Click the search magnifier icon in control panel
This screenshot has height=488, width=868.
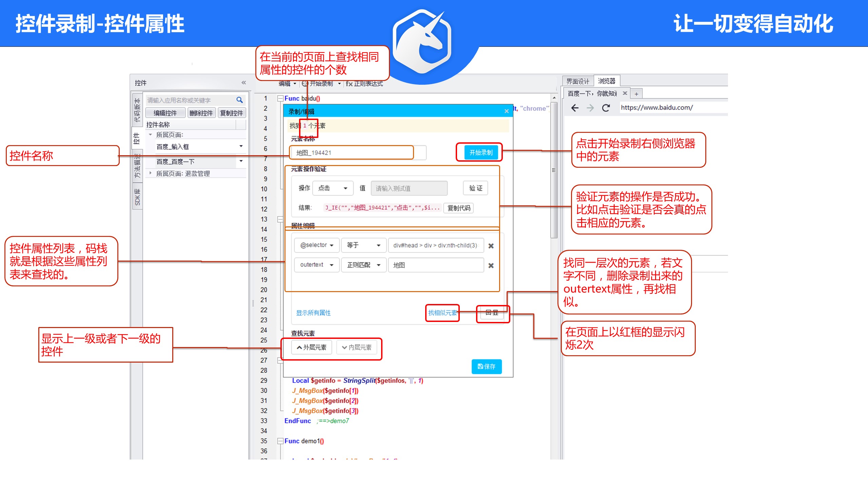pyautogui.click(x=239, y=100)
